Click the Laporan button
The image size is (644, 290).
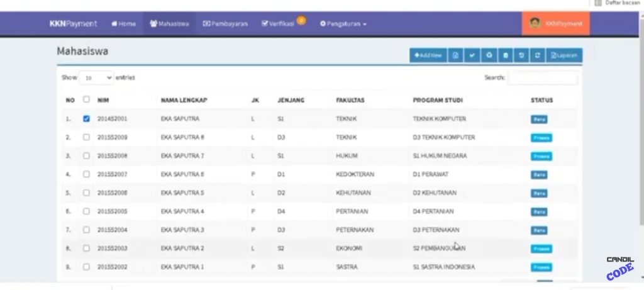pyautogui.click(x=564, y=55)
